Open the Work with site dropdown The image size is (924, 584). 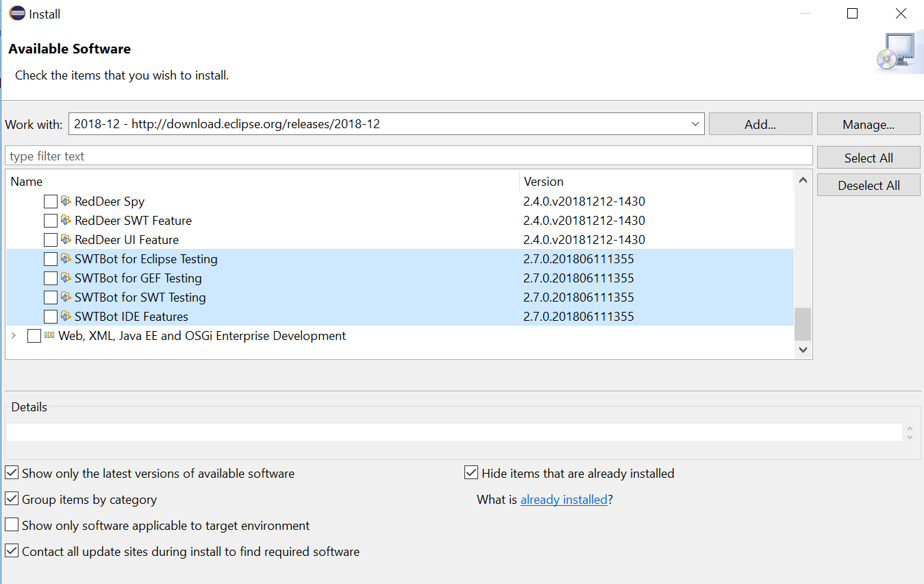[x=696, y=124]
